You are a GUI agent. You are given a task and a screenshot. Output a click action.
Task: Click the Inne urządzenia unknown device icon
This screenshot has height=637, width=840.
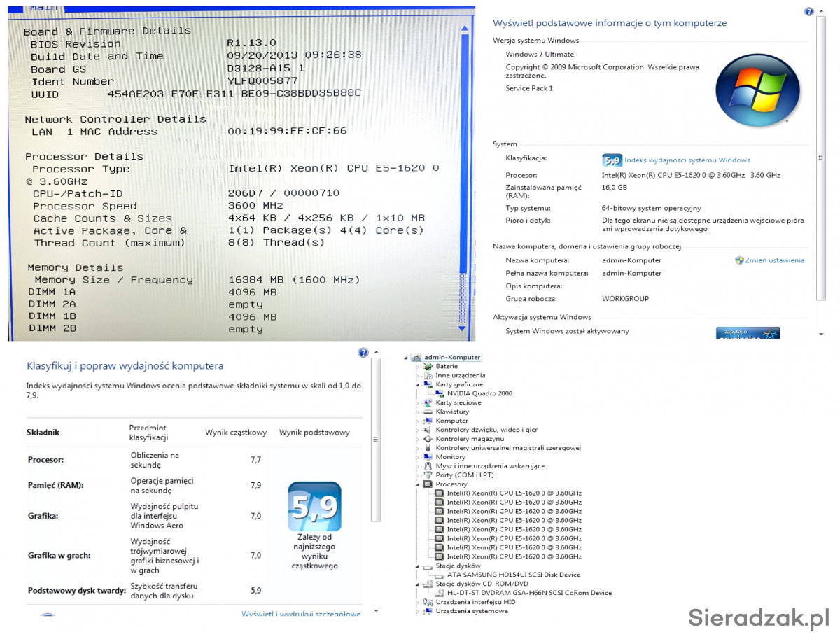(x=428, y=375)
